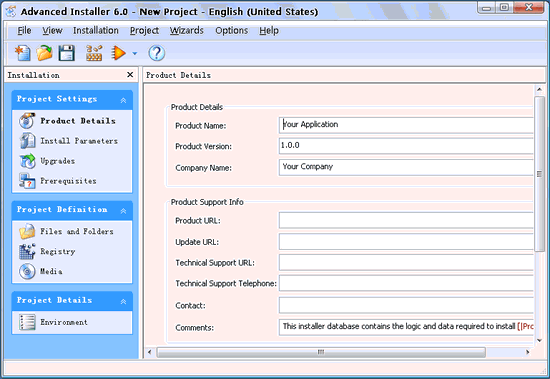Click the Prerequisites icon in the sidebar
550x379 pixels.
pos(27,181)
